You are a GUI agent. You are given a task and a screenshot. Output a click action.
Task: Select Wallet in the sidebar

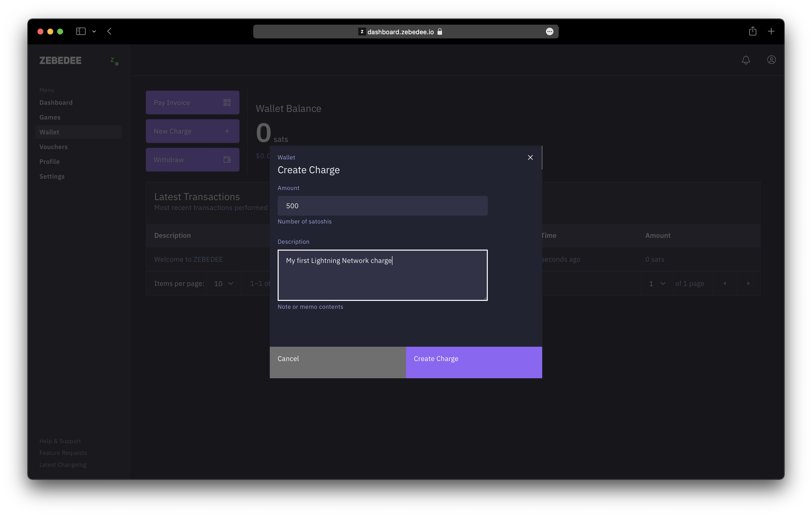(79, 132)
